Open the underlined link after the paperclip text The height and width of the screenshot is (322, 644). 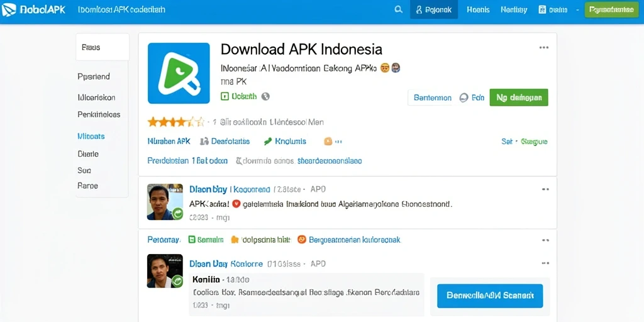click(x=330, y=161)
